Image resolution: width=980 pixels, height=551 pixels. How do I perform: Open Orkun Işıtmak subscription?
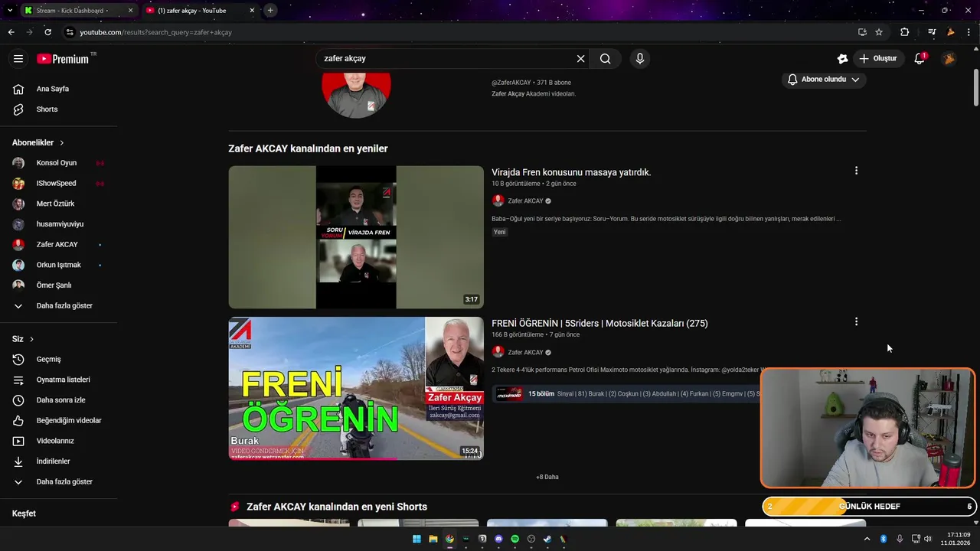[x=58, y=265]
